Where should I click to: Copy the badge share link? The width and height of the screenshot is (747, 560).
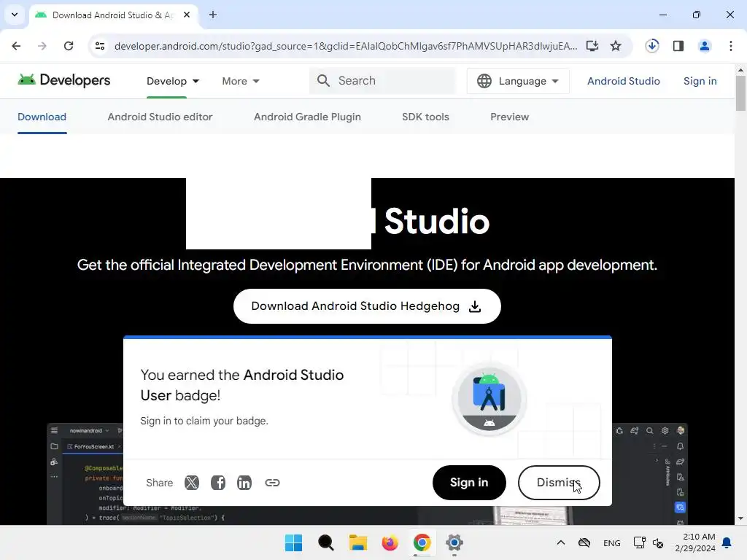pyautogui.click(x=272, y=483)
